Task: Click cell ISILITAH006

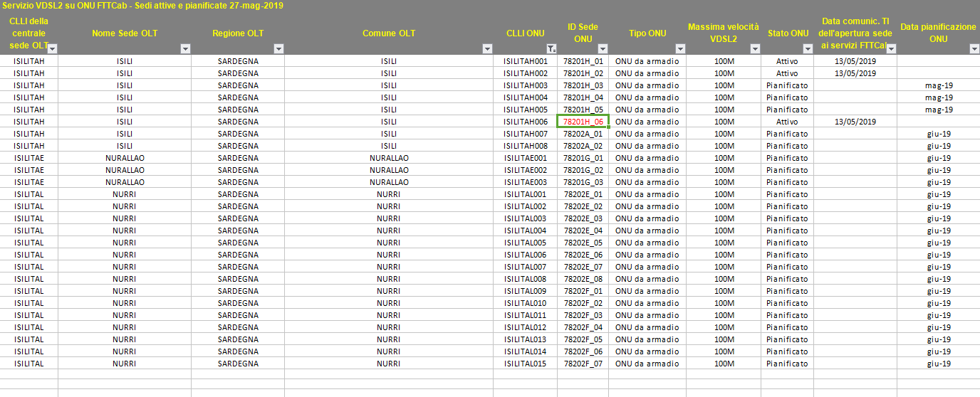Action: (x=526, y=122)
